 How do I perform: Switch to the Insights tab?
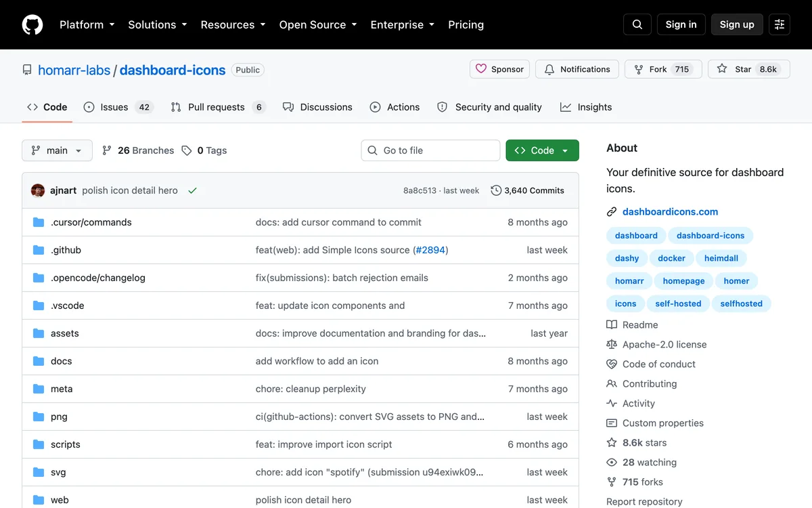pos(586,107)
